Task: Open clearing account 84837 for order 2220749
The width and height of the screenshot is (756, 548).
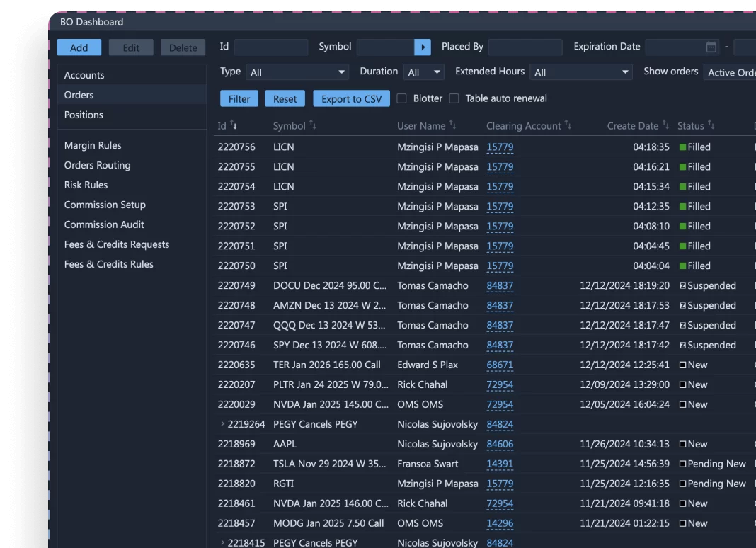Action: [x=500, y=285]
